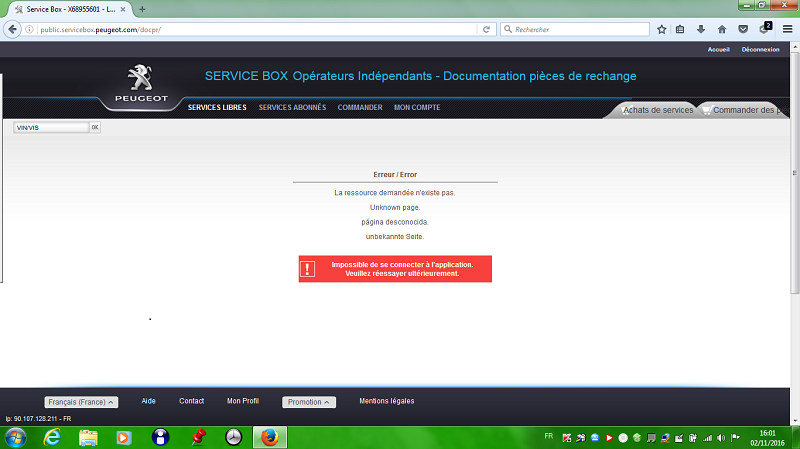Click the volume speaker tray icon
The width and height of the screenshot is (800, 449).
(721, 438)
